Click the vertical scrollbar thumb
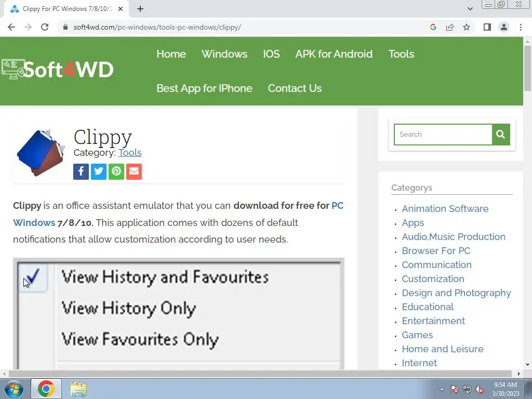 point(527,68)
